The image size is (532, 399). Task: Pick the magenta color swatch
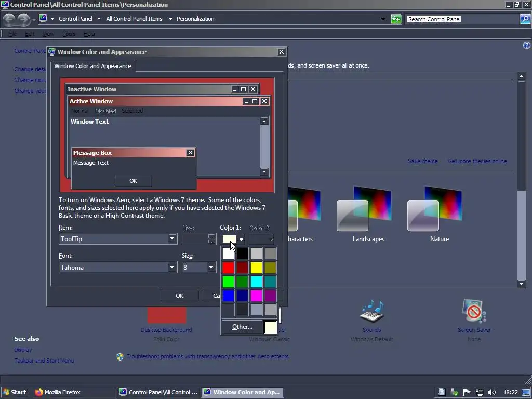[x=256, y=296]
